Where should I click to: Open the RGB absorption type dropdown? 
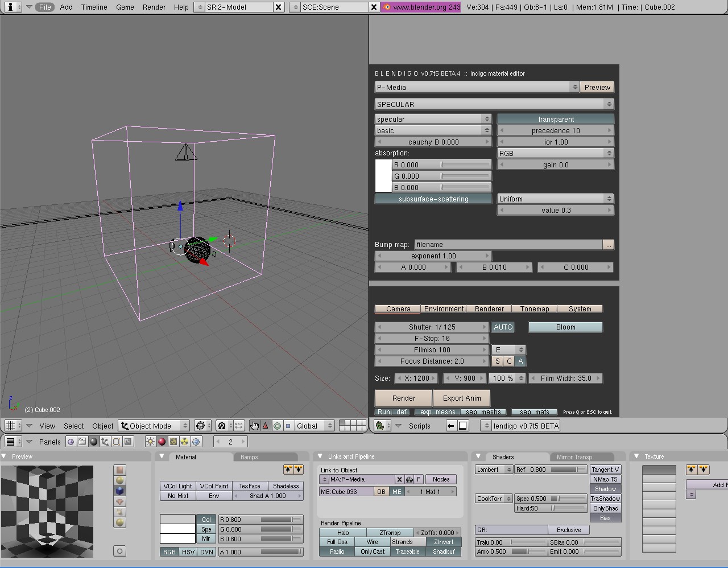(556, 153)
